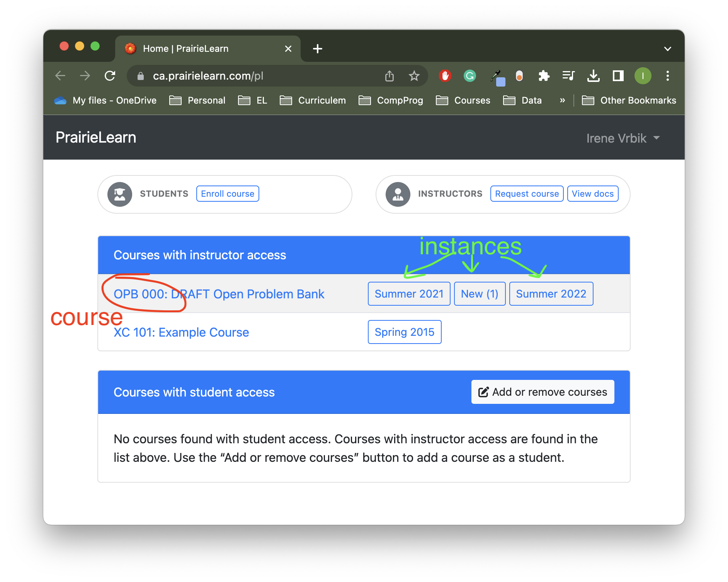Open My files - OneDrive bookmark
This screenshot has width=728, height=582.
[x=105, y=100]
